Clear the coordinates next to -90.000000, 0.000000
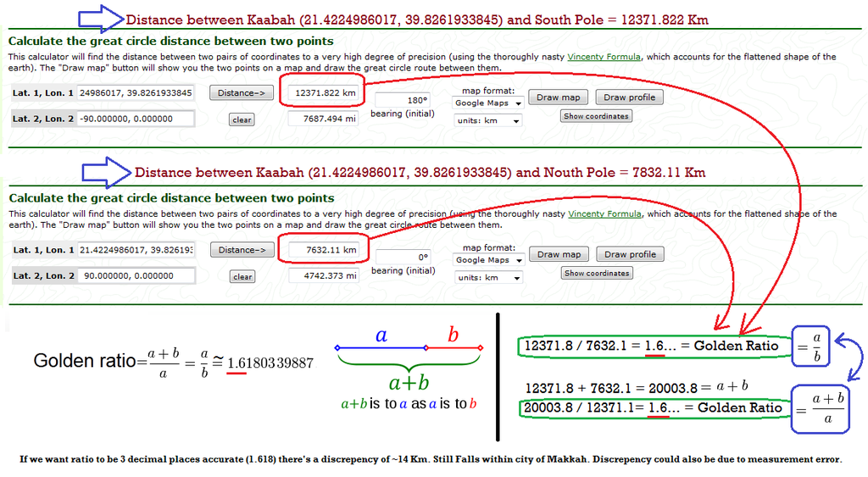 pyautogui.click(x=242, y=120)
